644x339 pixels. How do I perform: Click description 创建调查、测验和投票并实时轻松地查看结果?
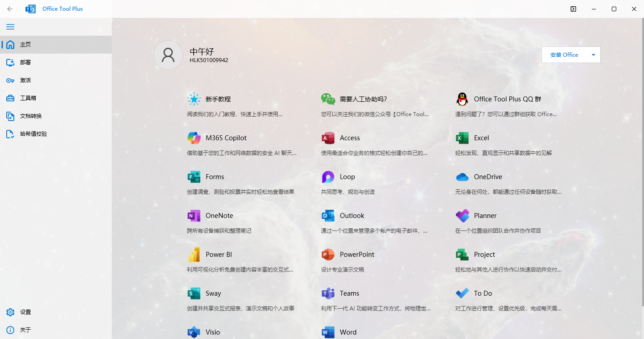241,192
